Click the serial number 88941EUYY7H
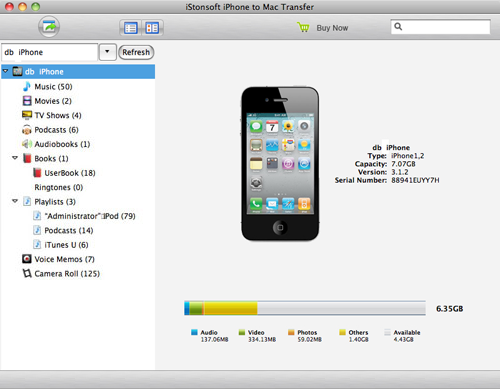 coord(415,180)
